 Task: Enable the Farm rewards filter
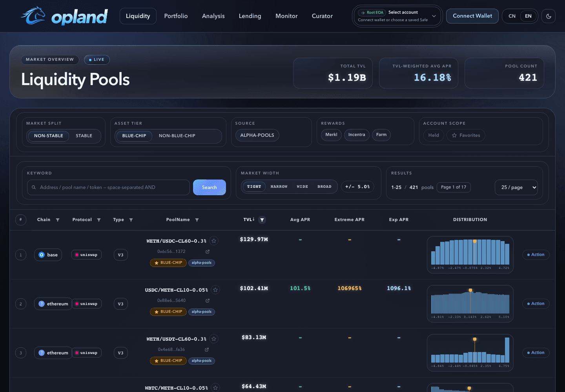[381, 135]
